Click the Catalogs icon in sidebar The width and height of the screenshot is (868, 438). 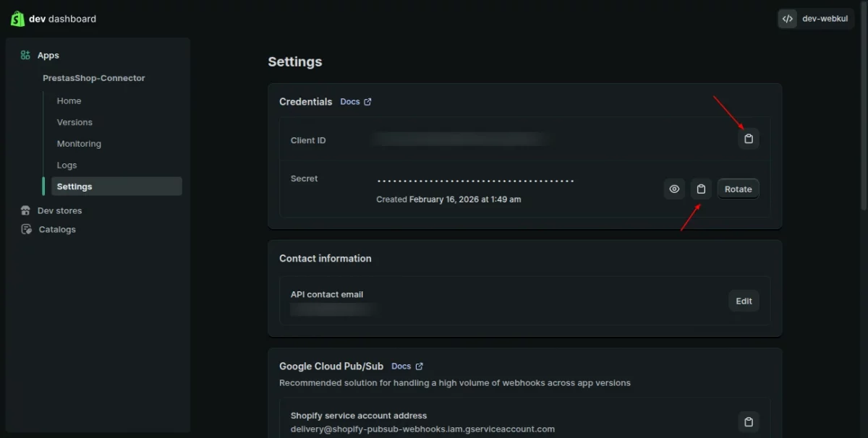[x=26, y=230]
